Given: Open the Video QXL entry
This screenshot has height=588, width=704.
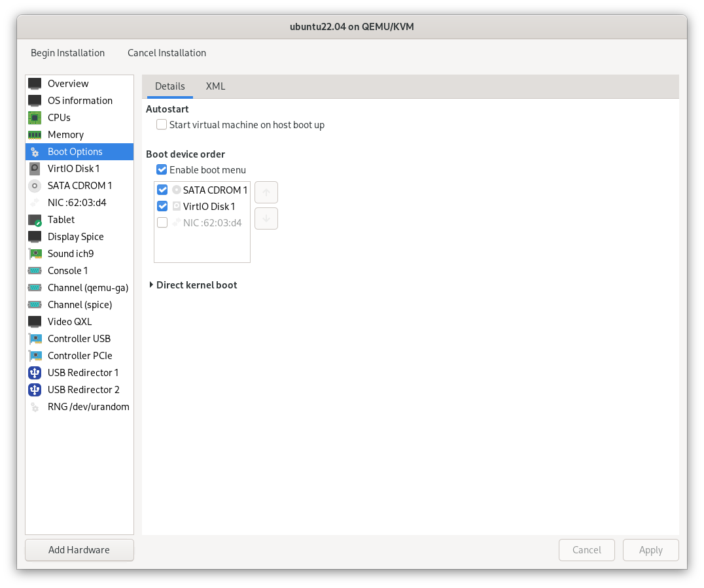Looking at the screenshot, I should point(79,322).
